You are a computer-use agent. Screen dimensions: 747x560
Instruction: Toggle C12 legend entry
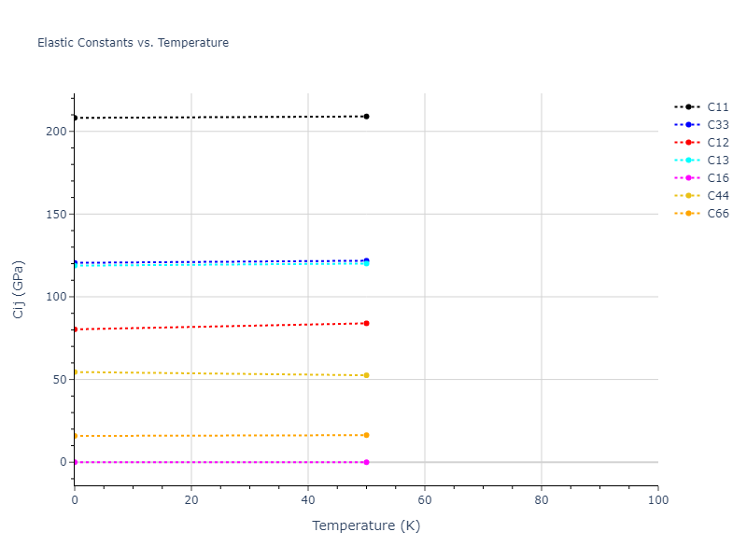[x=717, y=143]
